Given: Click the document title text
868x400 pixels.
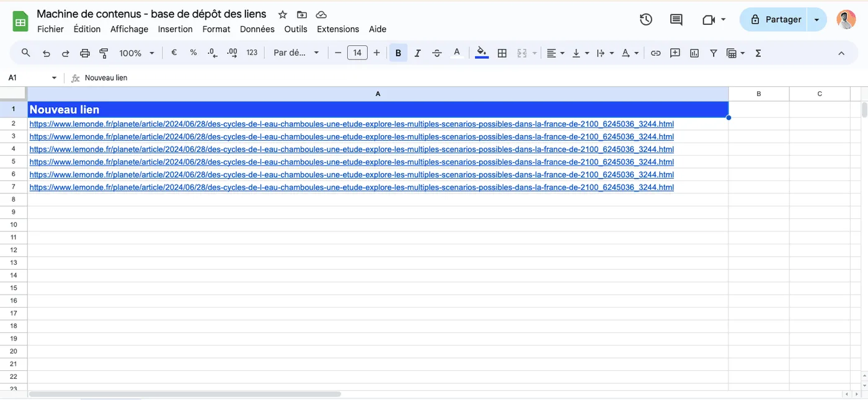Looking at the screenshot, I should tap(151, 14).
